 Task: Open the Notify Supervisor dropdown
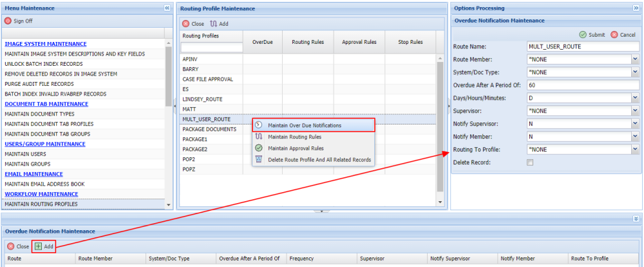[x=636, y=124]
